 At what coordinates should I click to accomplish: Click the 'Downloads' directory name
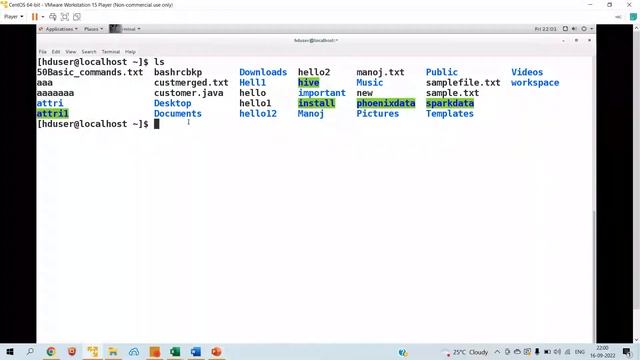[263, 72]
